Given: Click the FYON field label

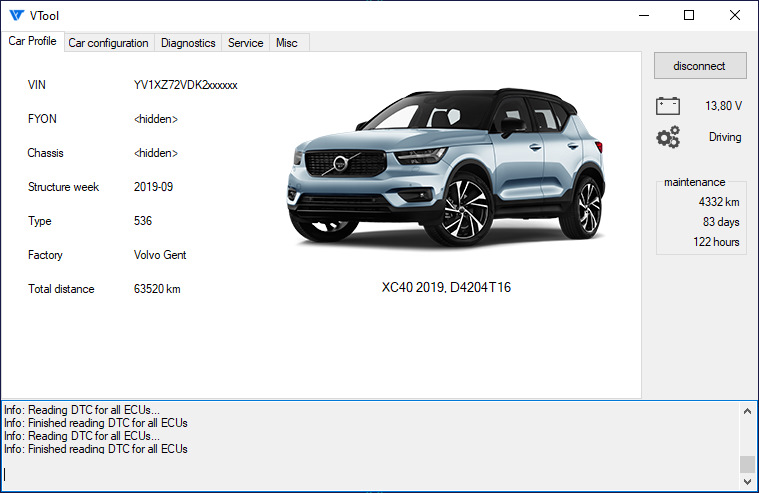Looking at the screenshot, I should (x=42, y=119).
